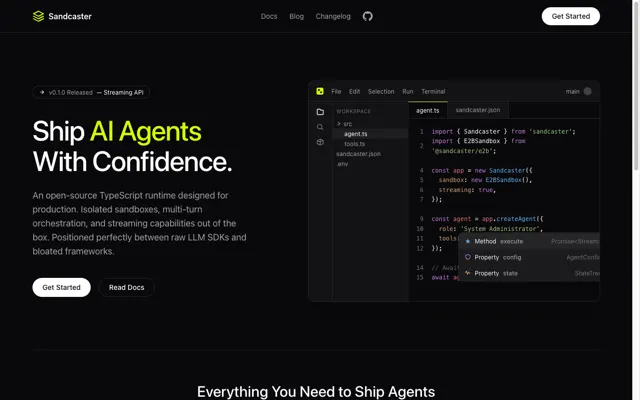640x400 pixels.
Task: Click the Sandcaster brand name
Action: 70,16
